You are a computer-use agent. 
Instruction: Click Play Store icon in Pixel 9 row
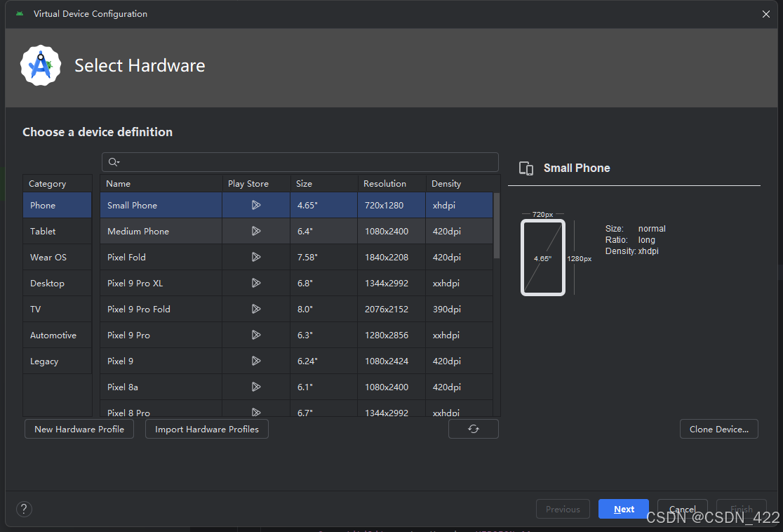(x=256, y=361)
